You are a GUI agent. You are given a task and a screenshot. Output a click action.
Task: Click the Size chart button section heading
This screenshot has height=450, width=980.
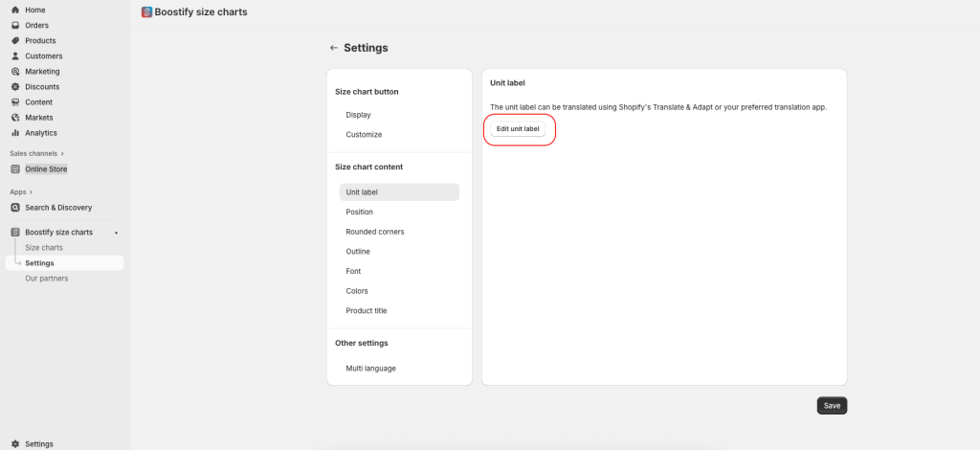point(367,92)
